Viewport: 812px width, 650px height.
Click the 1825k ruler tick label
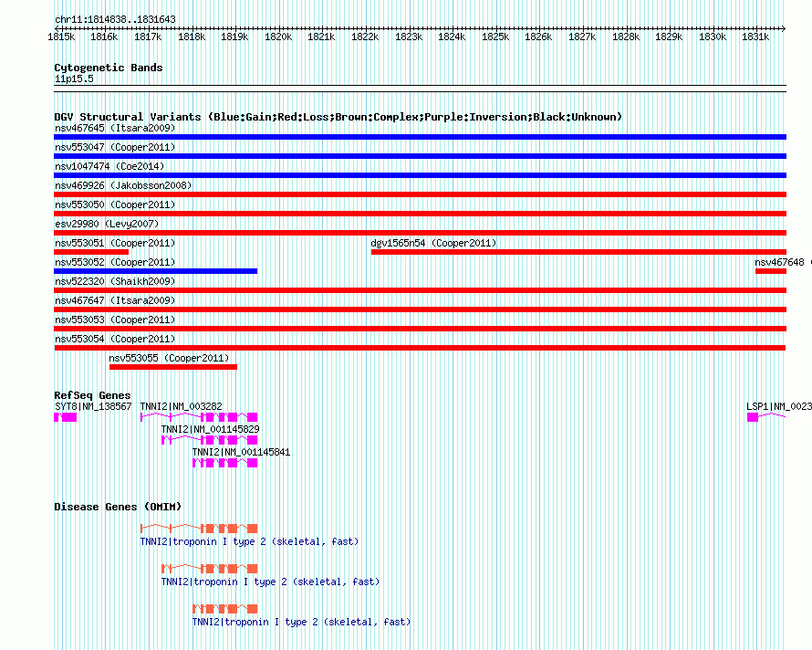pos(495,37)
